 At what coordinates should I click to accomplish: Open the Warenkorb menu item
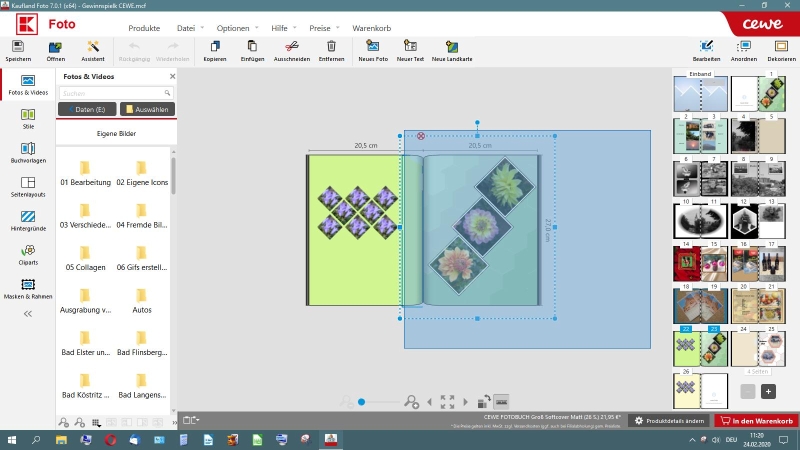pyautogui.click(x=372, y=28)
